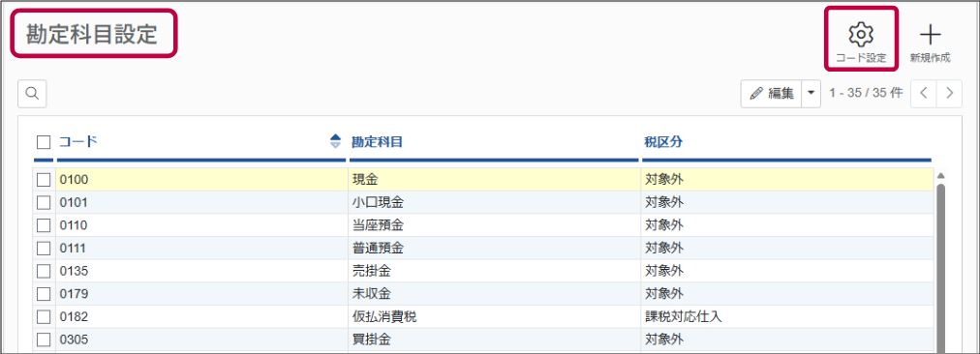This screenshot has height=354, width=980.
Task: Click the 税区分 column header
Action: (x=663, y=141)
